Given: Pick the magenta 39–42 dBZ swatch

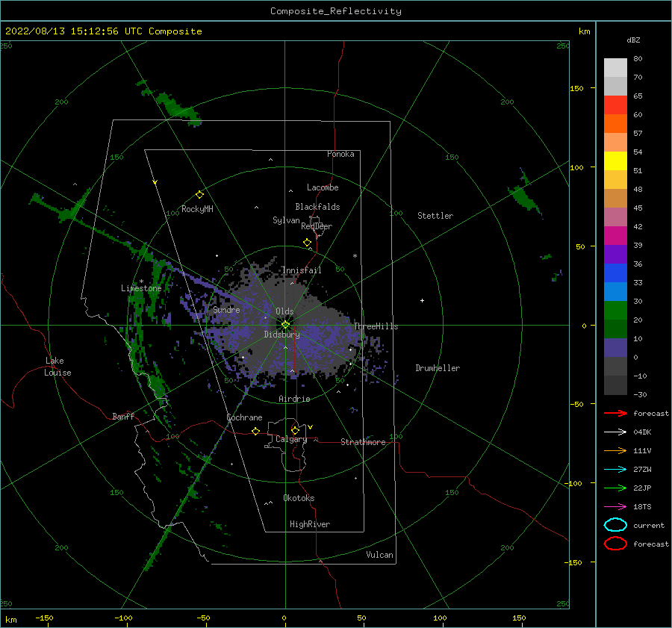Looking at the screenshot, I should point(615,236).
